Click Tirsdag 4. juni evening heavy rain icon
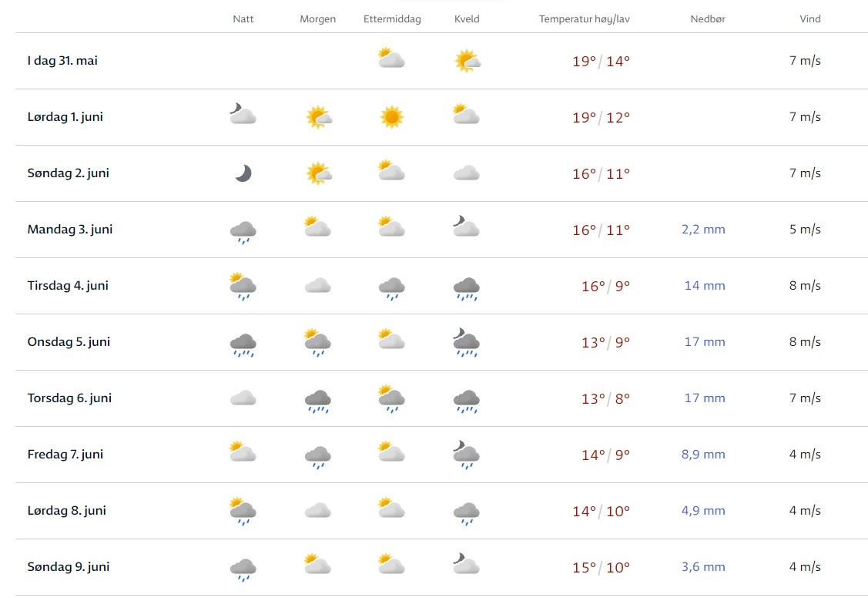 (467, 287)
